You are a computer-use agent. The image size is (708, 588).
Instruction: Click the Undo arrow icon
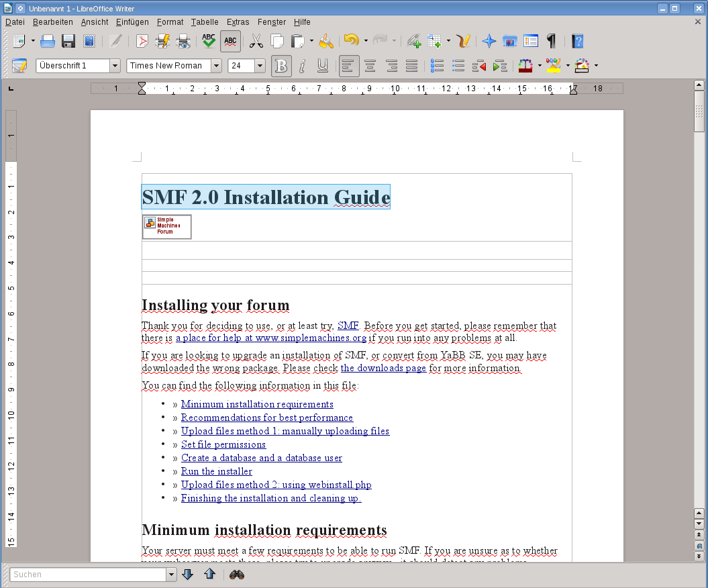point(350,42)
